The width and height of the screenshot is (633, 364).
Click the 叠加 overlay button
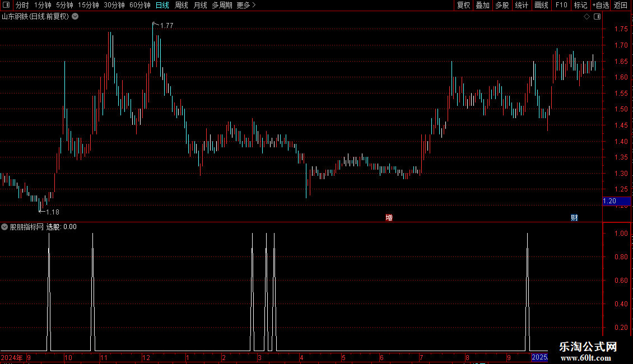(482, 5)
